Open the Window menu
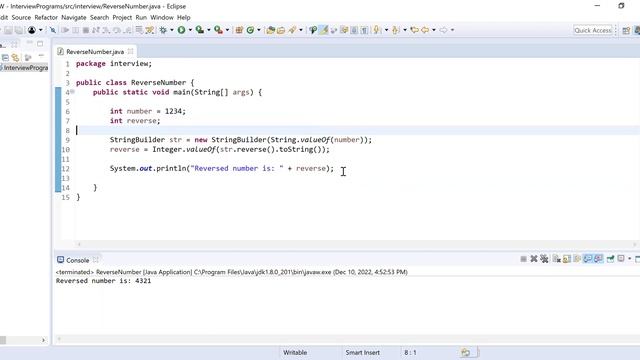 click(162, 18)
